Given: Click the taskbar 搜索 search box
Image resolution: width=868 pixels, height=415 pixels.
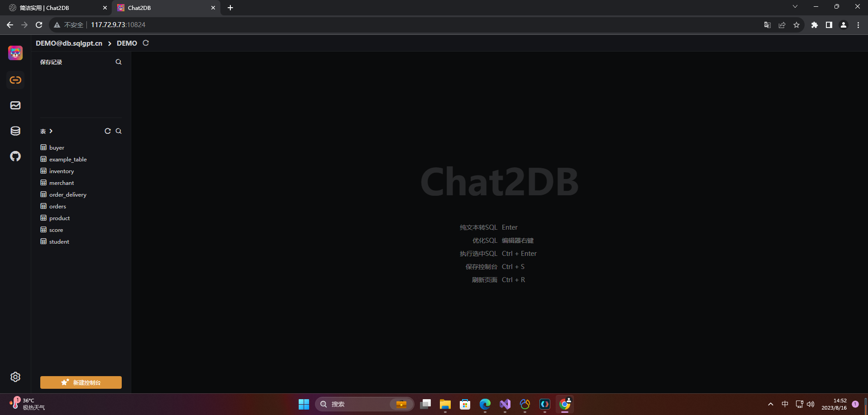Looking at the screenshot, I should [365, 404].
